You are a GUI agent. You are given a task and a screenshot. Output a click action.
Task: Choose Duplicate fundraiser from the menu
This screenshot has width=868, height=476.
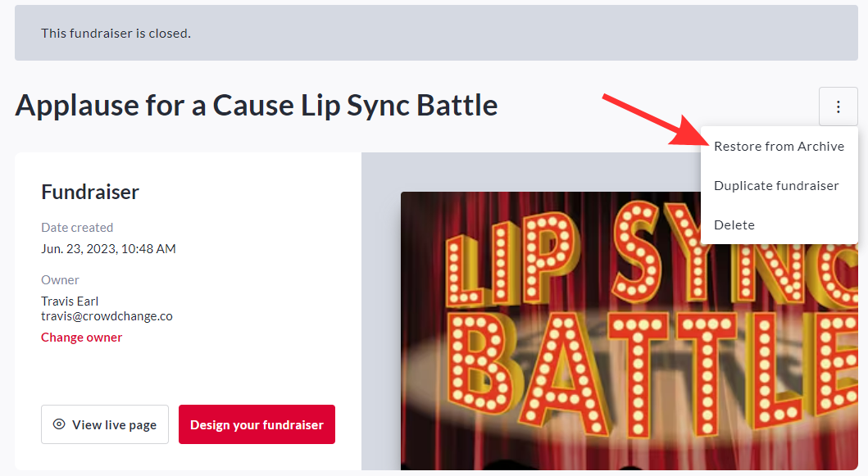pyautogui.click(x=776, y=186)
